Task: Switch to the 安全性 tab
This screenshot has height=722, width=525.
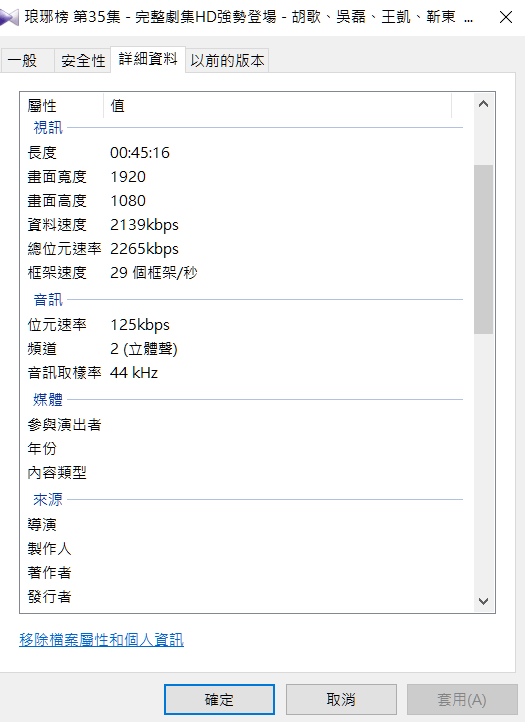Action: (x=83, y=60)
